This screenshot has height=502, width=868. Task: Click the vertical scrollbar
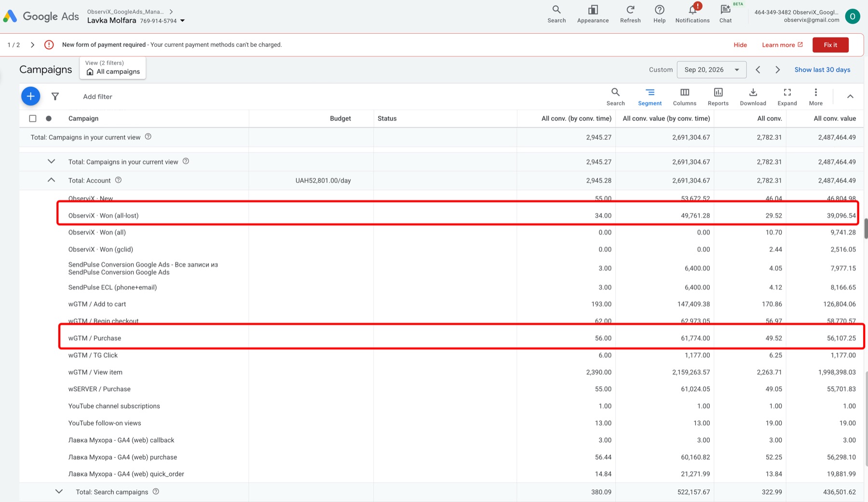pyautogui.click(x=866, y=228)
